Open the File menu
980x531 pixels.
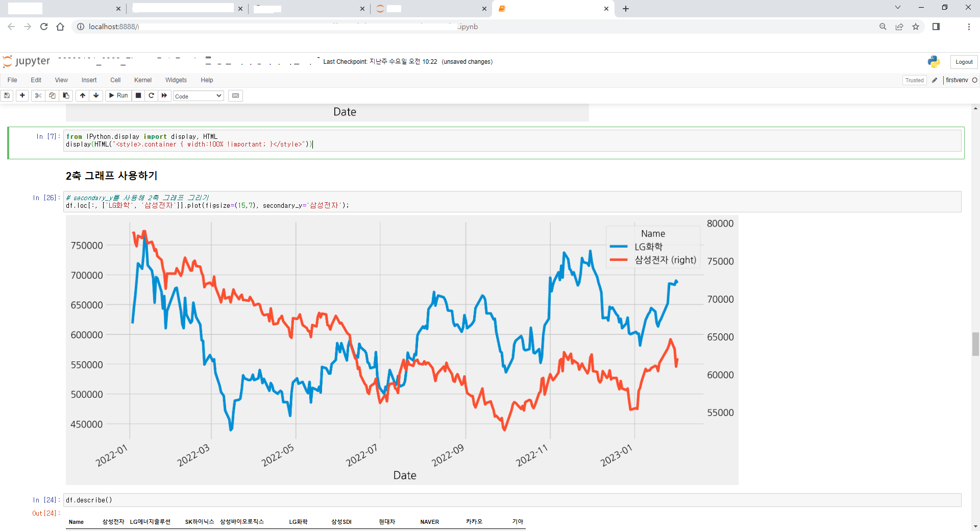(12, 80)
